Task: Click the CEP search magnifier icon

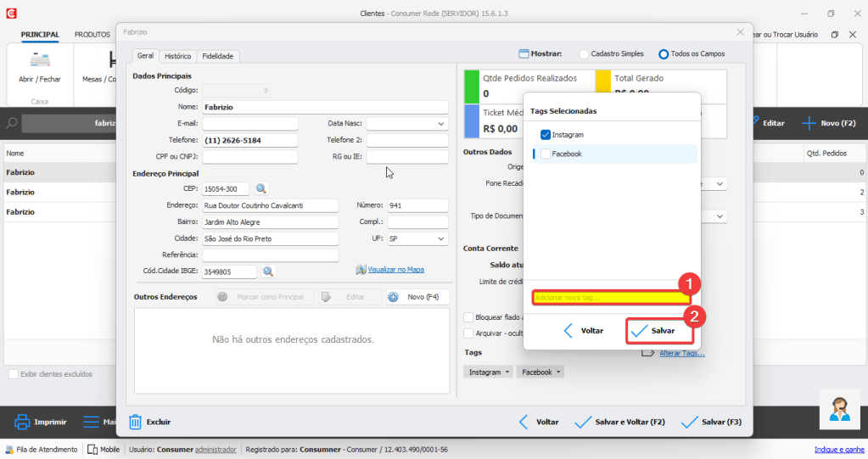Action: (261, 188)
